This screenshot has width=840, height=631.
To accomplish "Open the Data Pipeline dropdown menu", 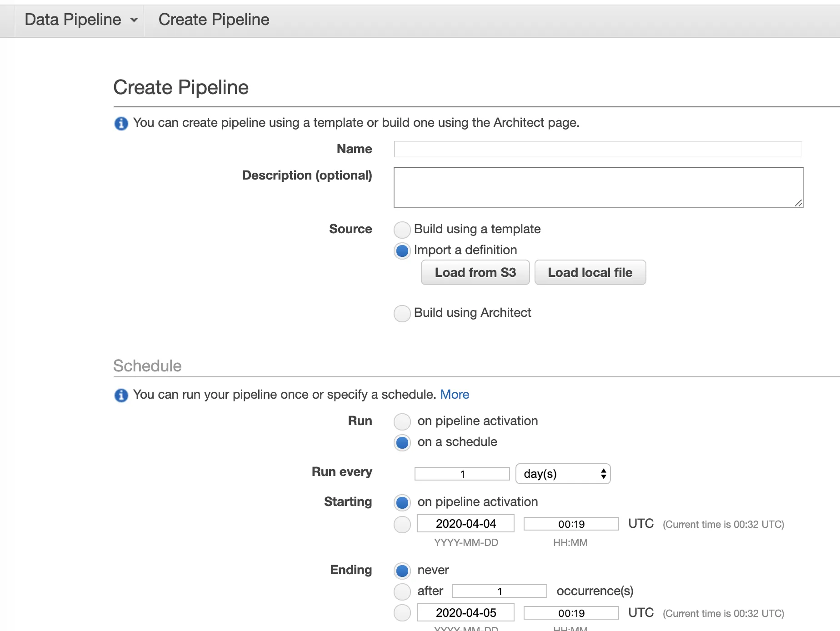I will click(81, 20).
